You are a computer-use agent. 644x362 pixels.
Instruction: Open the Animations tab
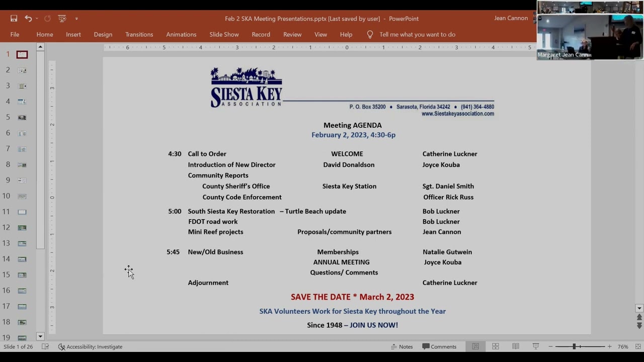(x=181, y=35)
